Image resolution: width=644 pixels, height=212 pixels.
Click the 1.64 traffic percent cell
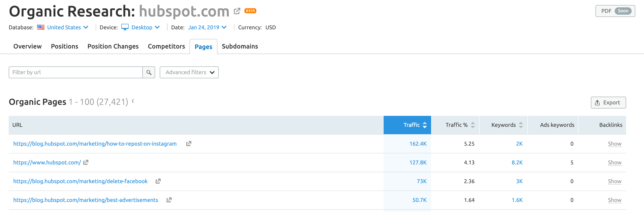[469, 200]
